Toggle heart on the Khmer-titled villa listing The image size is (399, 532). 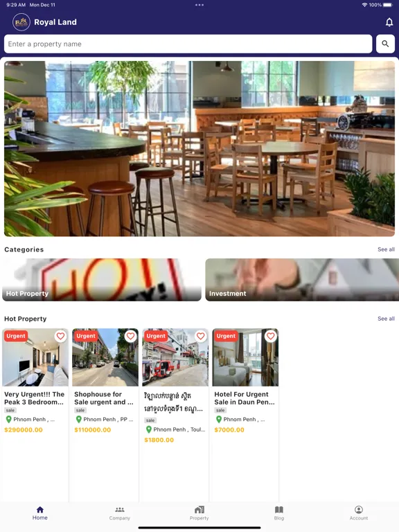pos(200,336)
